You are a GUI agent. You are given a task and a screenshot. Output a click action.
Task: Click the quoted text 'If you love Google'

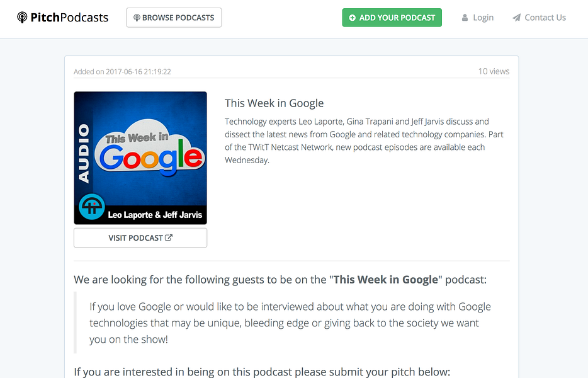coord(290,323)
